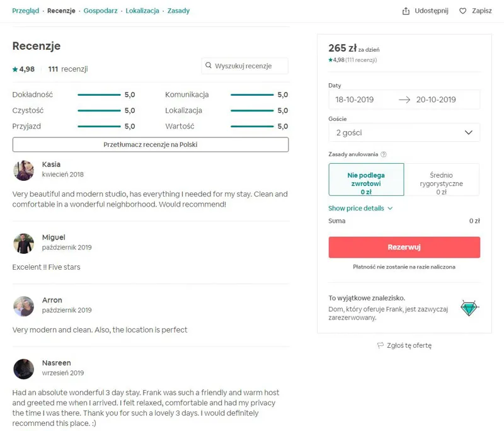The height and width of the screenshot is (431, 504).
Task: Open the Goście dropdown
Action: click(403, 132)
